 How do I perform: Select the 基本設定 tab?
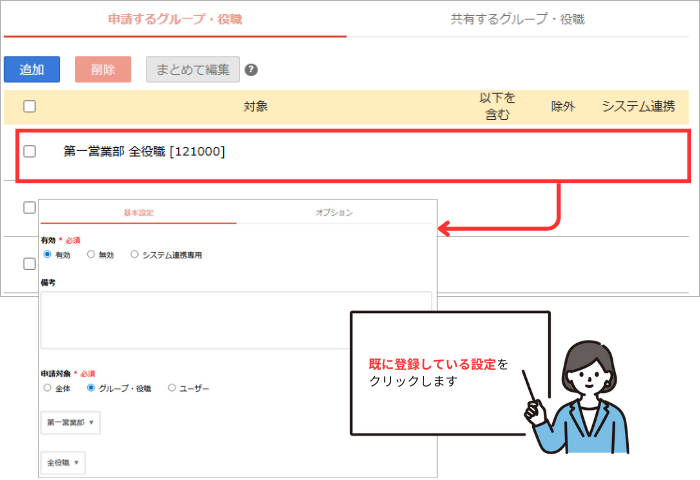tap(139, 213)
